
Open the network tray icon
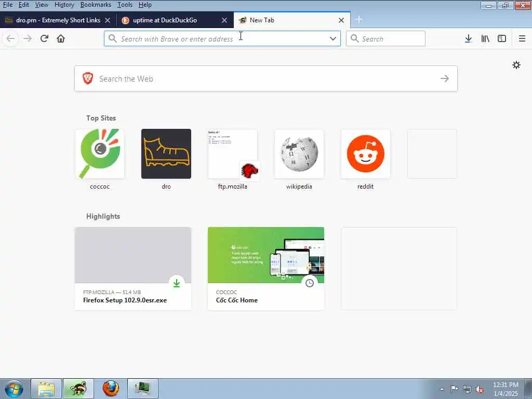[x=467, y=389]
